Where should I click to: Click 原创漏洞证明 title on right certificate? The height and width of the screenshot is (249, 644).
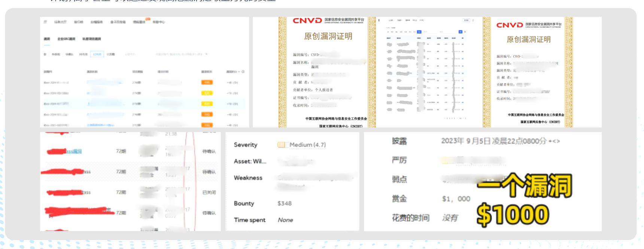coord(528,40)
